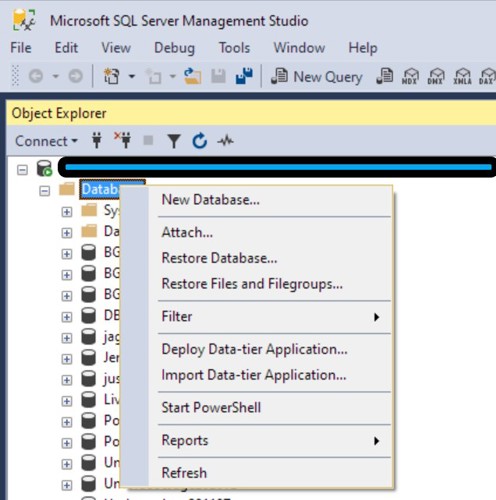Click the Save disk icon
The width and height of the screenshot is (496, 500).
point(219,76)
